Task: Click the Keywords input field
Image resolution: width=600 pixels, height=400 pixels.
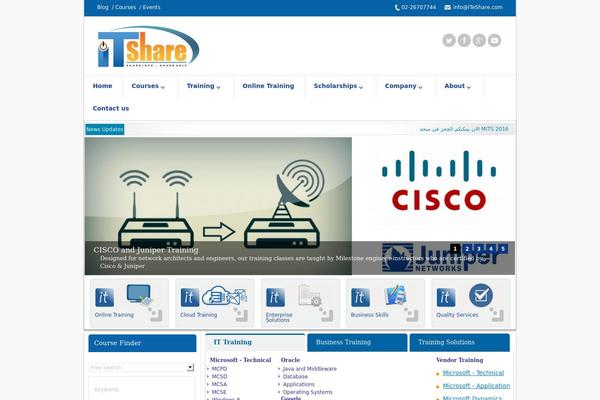Action: coord(142,389)
